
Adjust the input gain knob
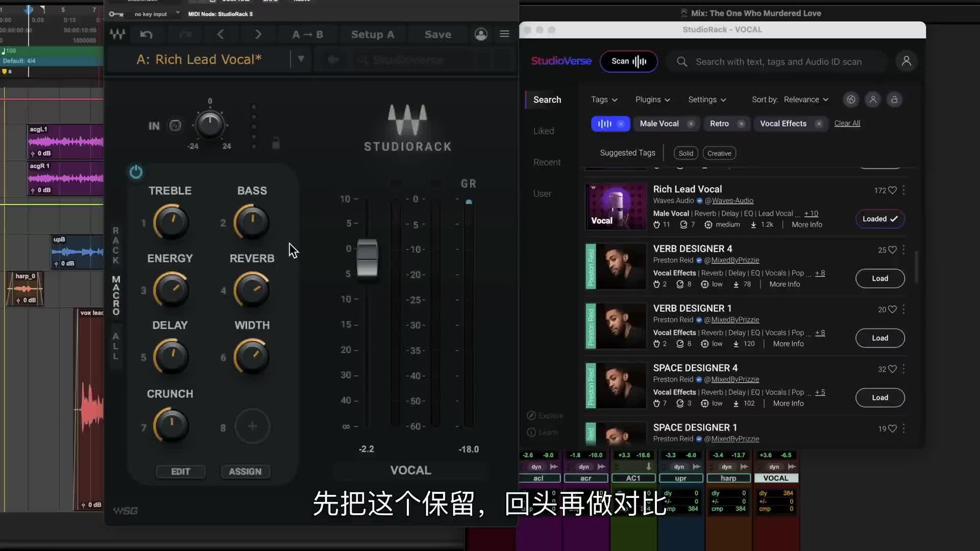point(210,125)
